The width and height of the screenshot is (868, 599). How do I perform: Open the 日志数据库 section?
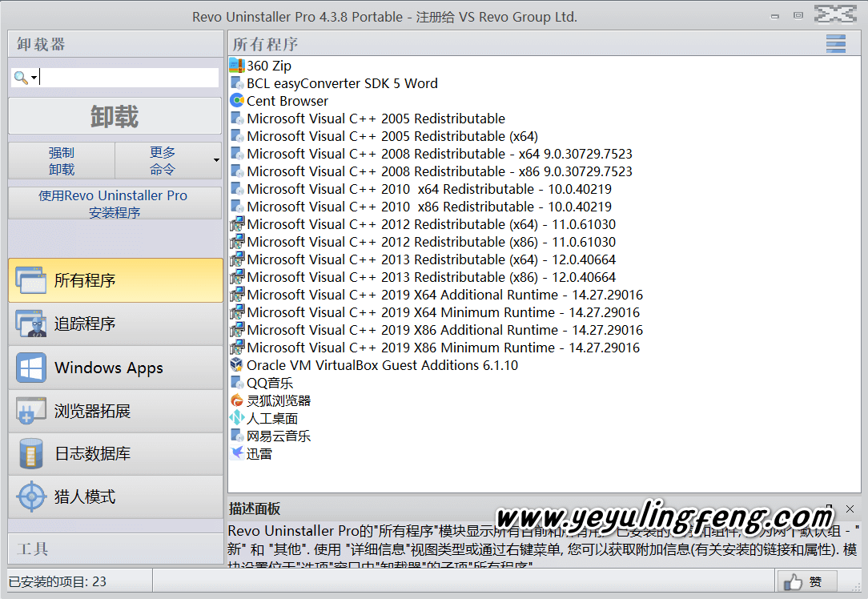(115, 453)
